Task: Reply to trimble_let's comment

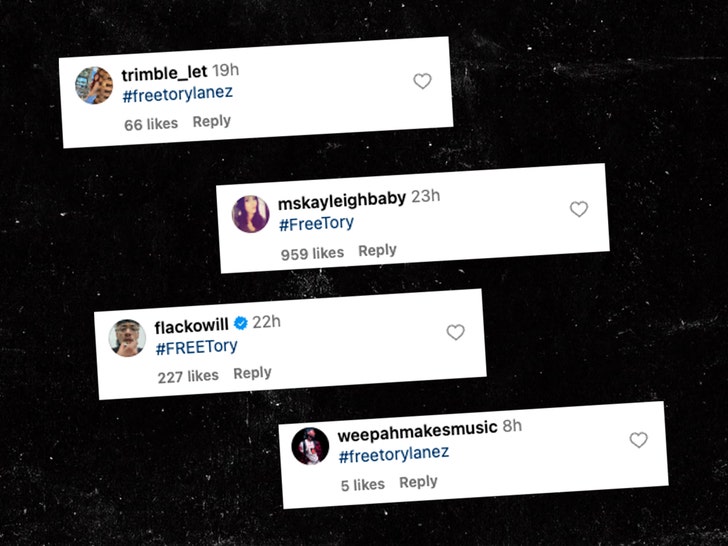Action: pos(212,121)
